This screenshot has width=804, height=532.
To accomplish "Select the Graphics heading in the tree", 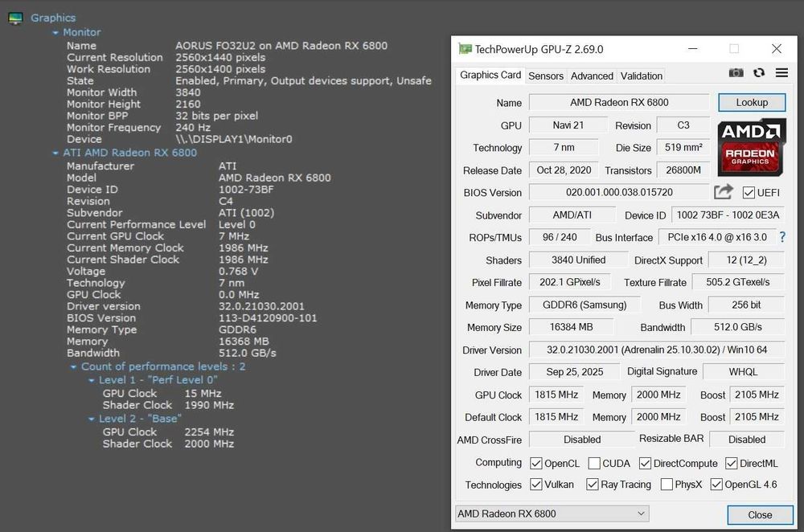I will (x=53, y=18).
